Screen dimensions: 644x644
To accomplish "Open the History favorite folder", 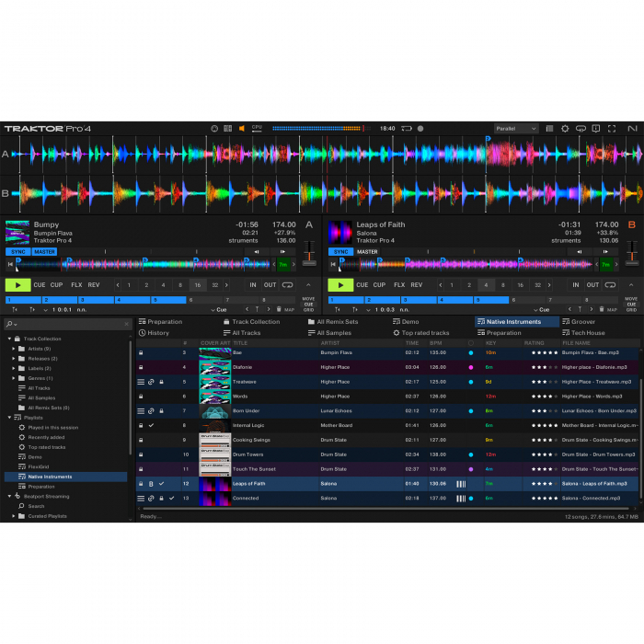I will (x=154, y=333).
